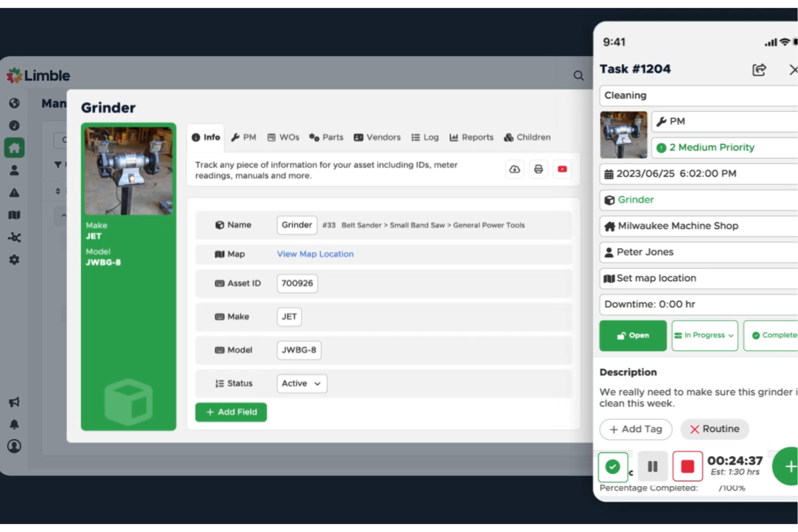Open the search magnifier in the header

(x=578, y=75)
